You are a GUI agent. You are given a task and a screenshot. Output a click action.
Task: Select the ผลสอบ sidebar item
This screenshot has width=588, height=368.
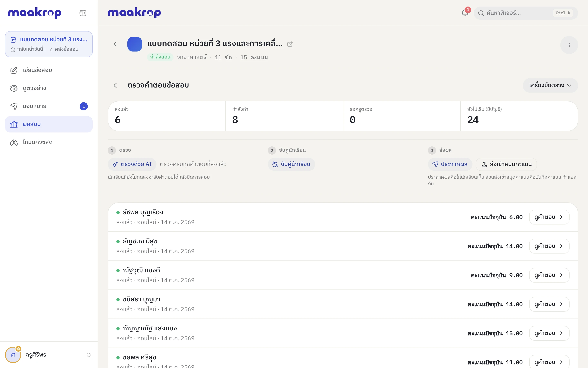point(49,124)
